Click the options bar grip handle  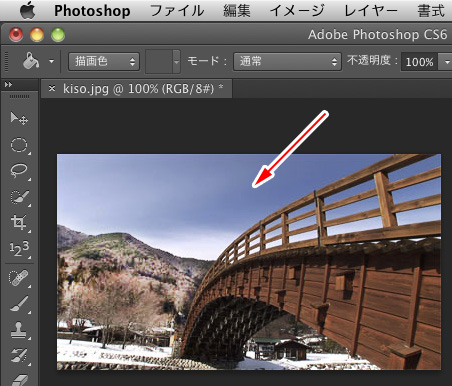tap(6, 61)
